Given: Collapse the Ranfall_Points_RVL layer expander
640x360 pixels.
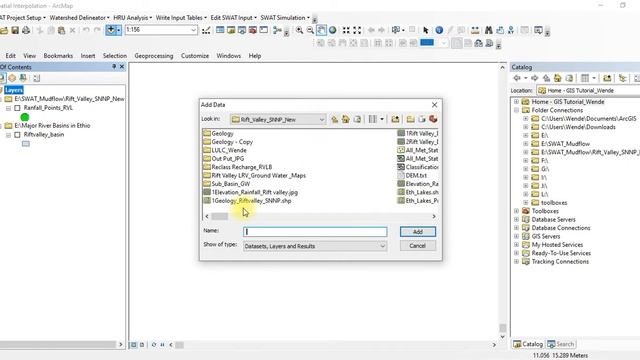Looking at the screenshot, I should tap(8, 108).
